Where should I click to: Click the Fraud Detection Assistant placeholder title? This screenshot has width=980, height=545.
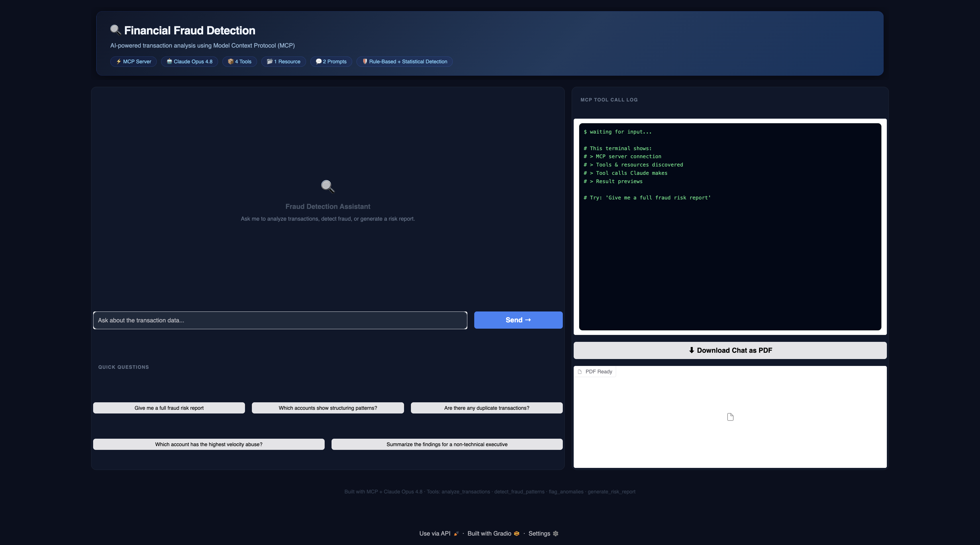(328, 207)
